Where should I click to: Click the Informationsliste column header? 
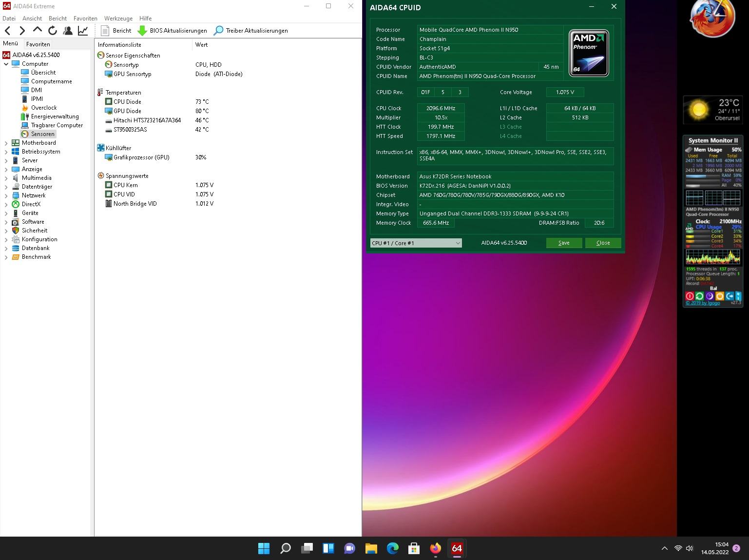[x=144, y=44]
